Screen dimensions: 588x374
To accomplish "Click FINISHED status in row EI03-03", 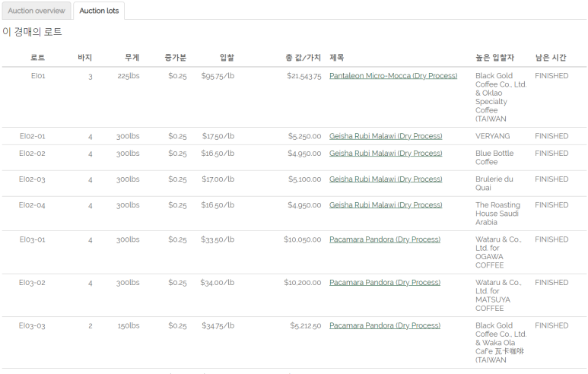I will [551, 325].
